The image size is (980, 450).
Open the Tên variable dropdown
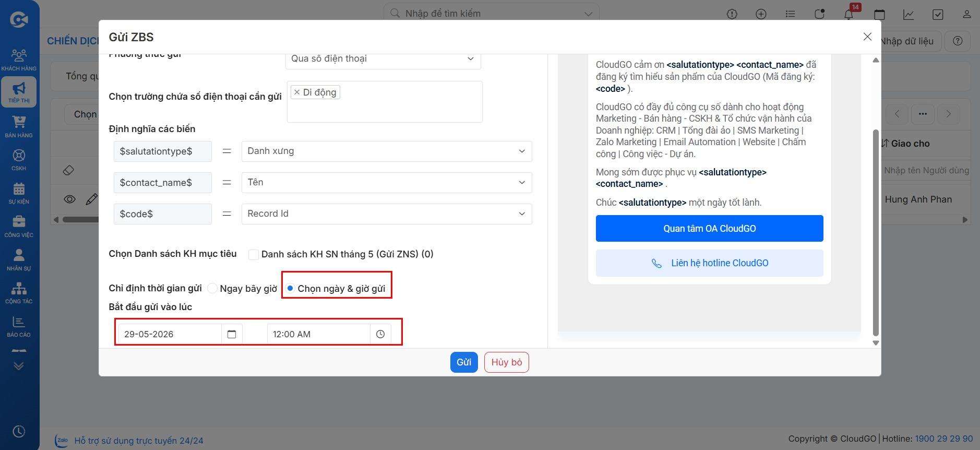(387, 183)
